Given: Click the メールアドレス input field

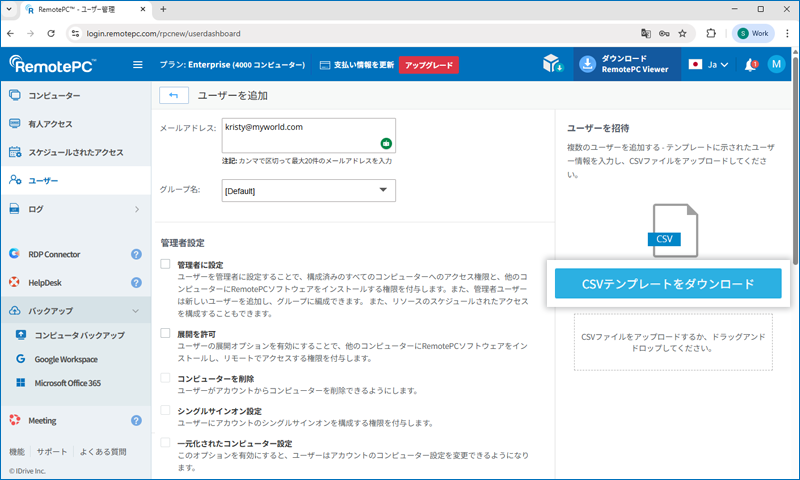Looking at the screenshot, I should tap(309, 135).
